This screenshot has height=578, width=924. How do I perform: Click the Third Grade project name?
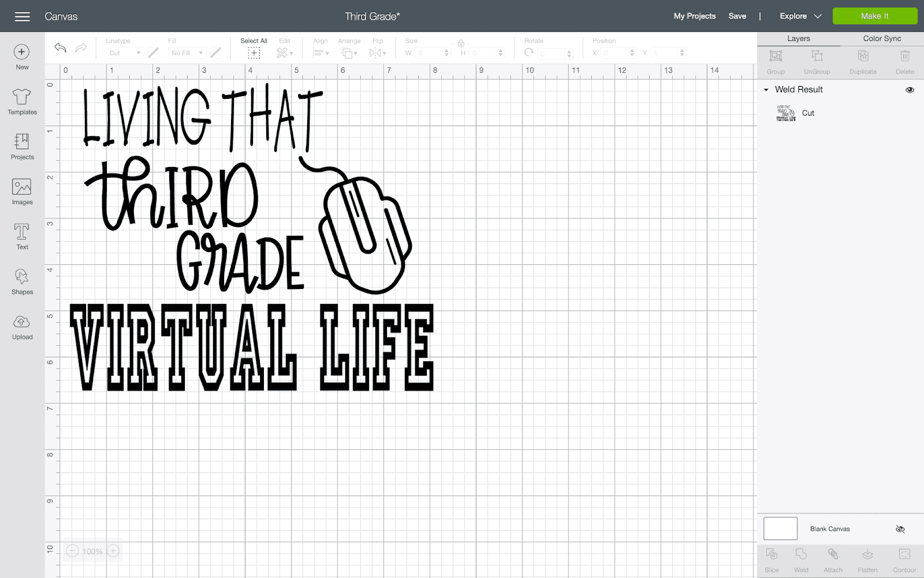pyautogui.click(x=372, y=16)
